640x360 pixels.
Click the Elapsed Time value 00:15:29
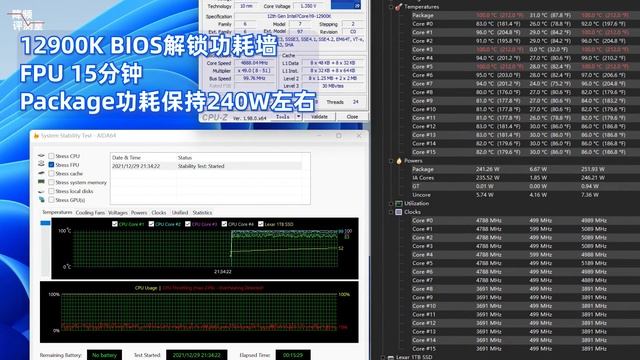pos(293,355)
